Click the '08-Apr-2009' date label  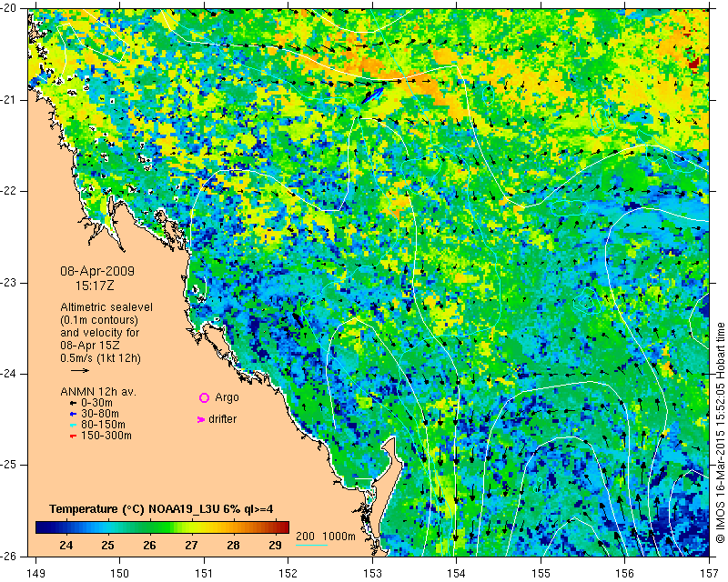(97, 271)
